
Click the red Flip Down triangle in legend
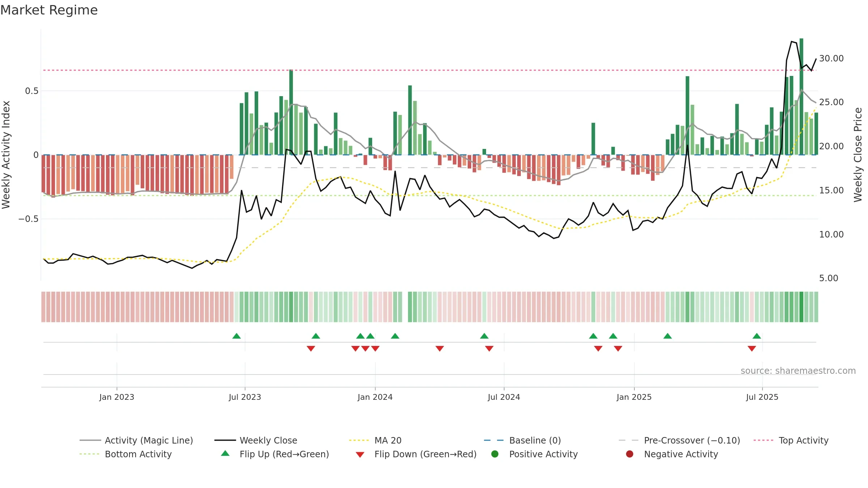[x=360, y=455]
